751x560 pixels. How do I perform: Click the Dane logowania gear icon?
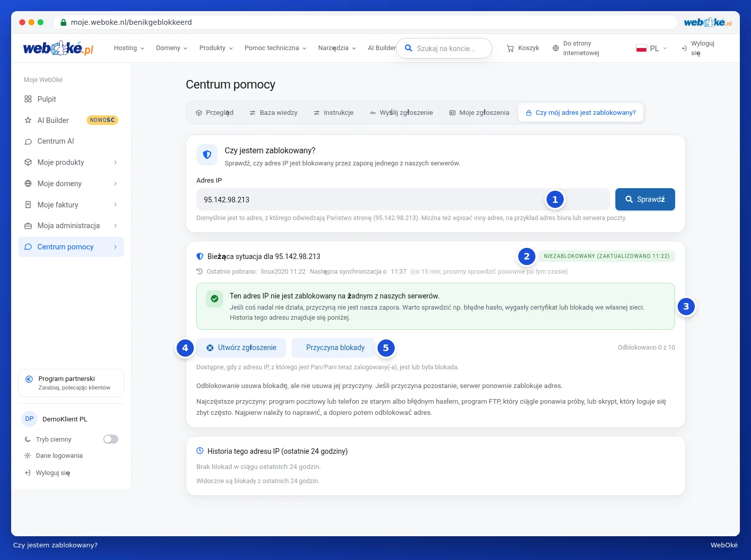[28, 456]
